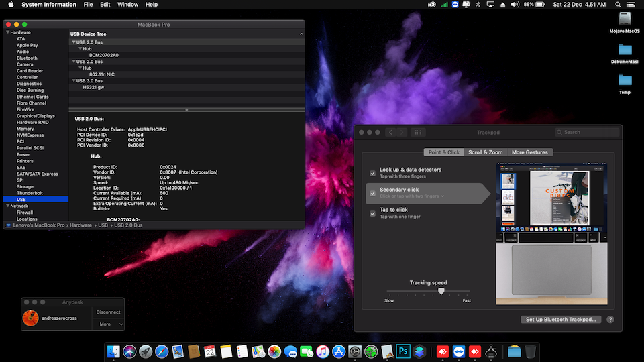Click Search field in Trackpad window
The image size is (644, 362).
coord(587,132)
